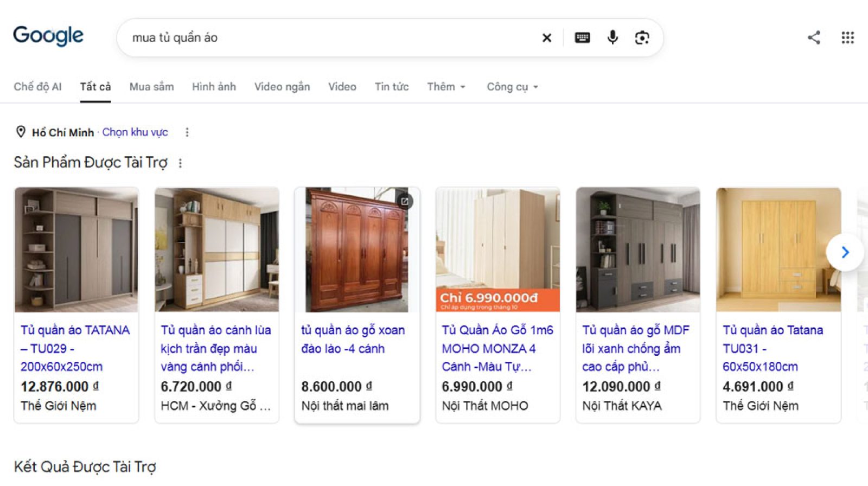Open MOHO MONZA 4 Cánh product link
The height and width of the screenshot is (486, 868).
[x=497, y=348]
